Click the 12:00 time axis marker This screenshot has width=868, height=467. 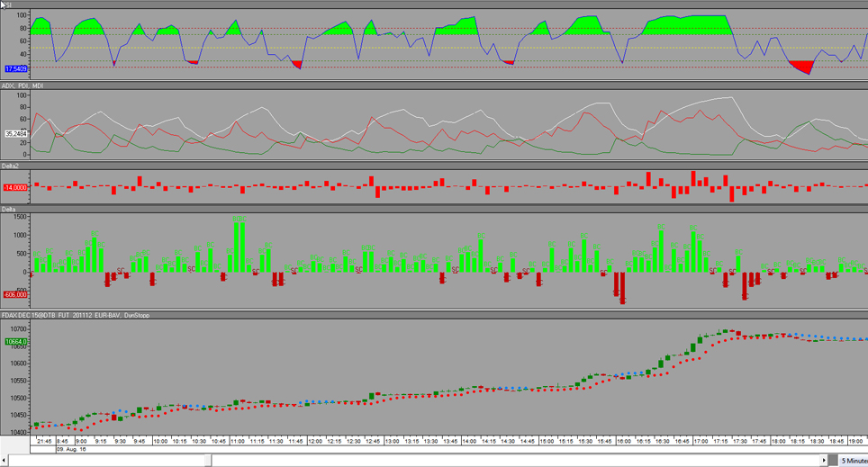(315, 442)
